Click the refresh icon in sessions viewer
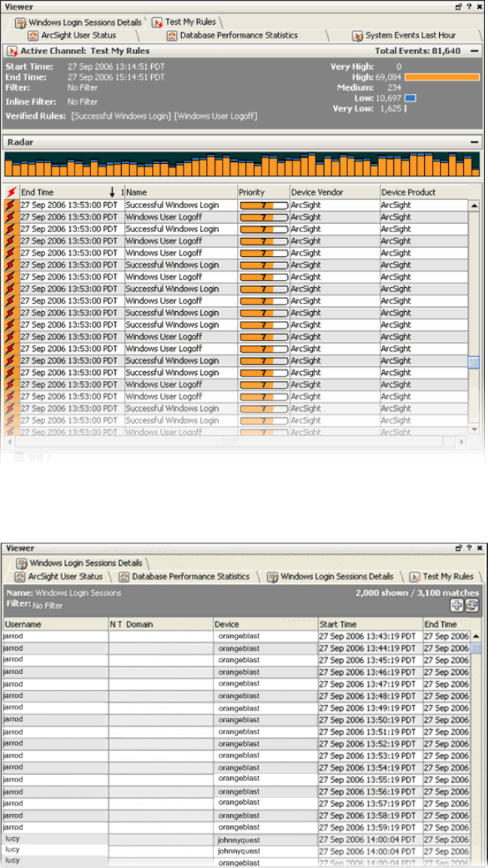This screenshot has height=868, width=488. 471,606
